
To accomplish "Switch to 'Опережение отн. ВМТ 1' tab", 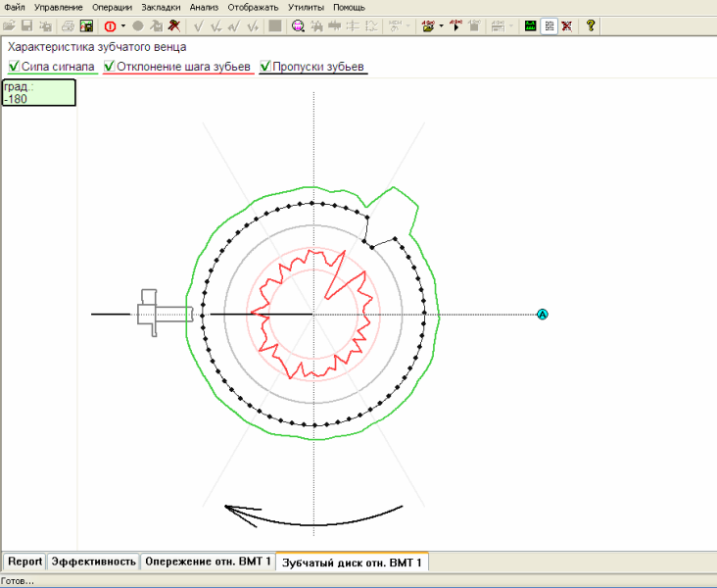I will click(207, 562).
